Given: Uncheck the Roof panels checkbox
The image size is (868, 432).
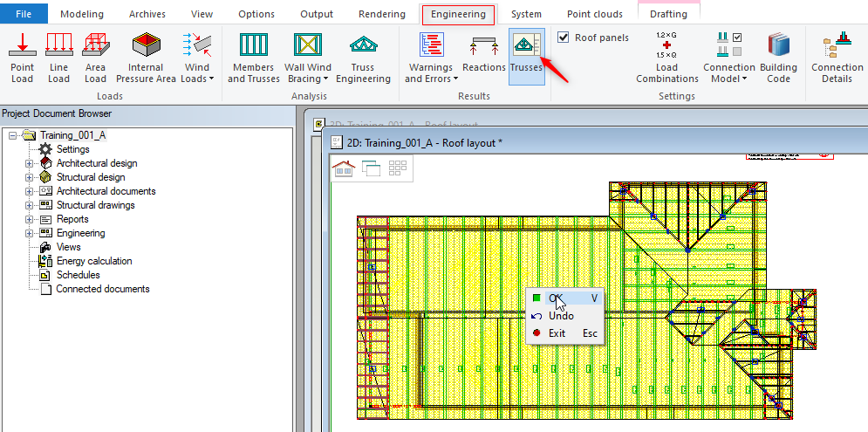Looking at the screenshot, I should coord(564,38).
